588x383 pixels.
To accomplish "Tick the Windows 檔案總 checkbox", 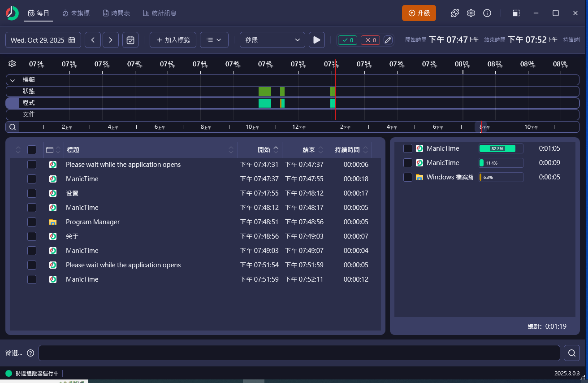I will (408, 177).
